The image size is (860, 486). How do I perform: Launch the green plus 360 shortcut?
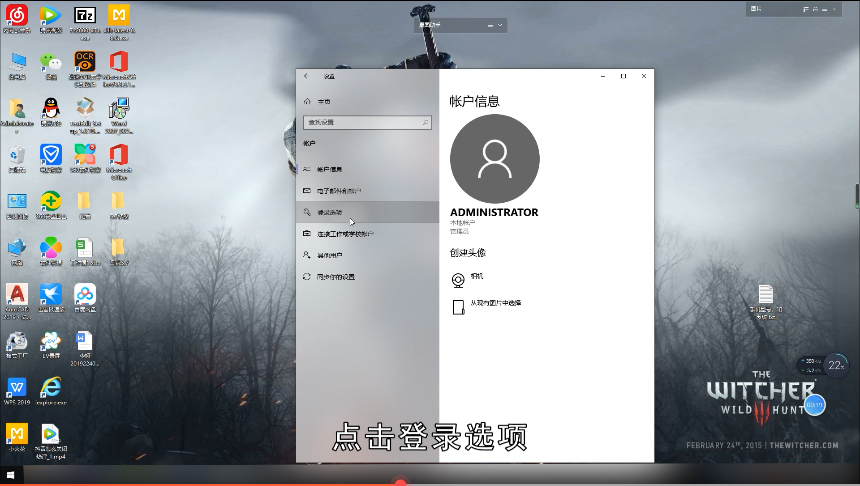click(x=50, y=206)
